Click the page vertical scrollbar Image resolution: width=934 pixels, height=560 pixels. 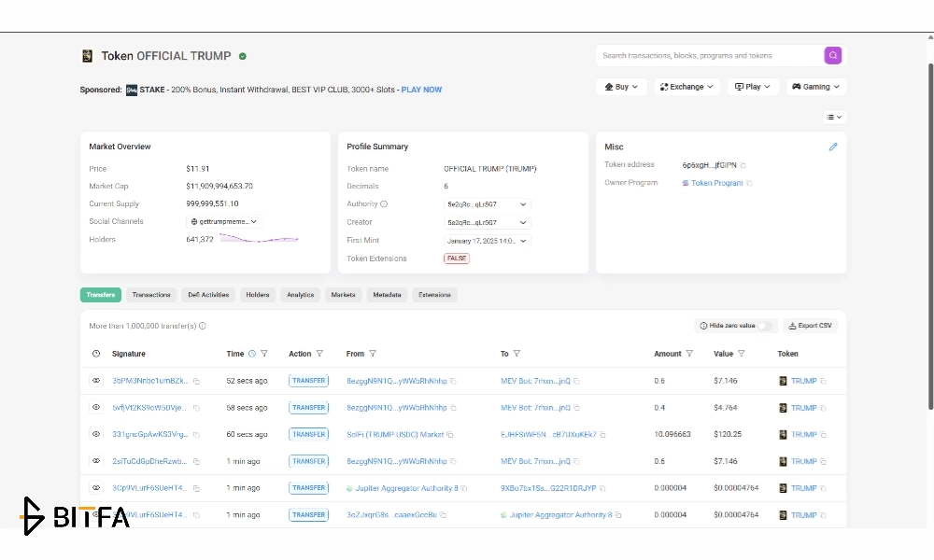point(930,235)
